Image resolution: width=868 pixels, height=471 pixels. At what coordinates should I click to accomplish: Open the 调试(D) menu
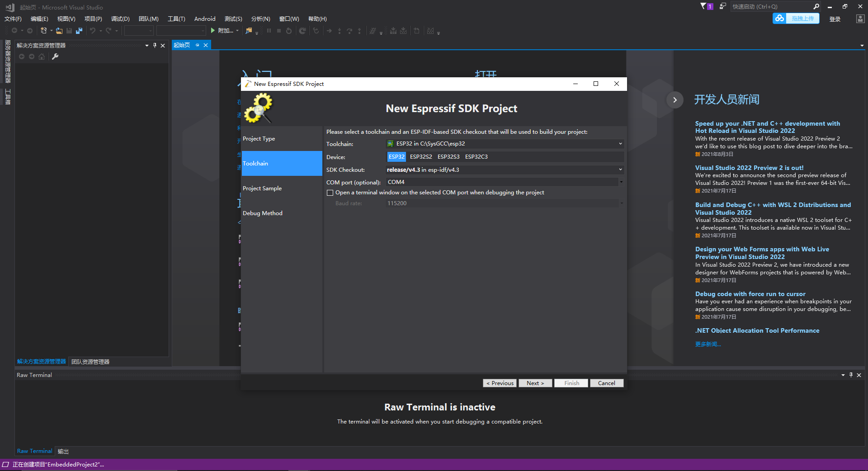click(x=120, y=19)
